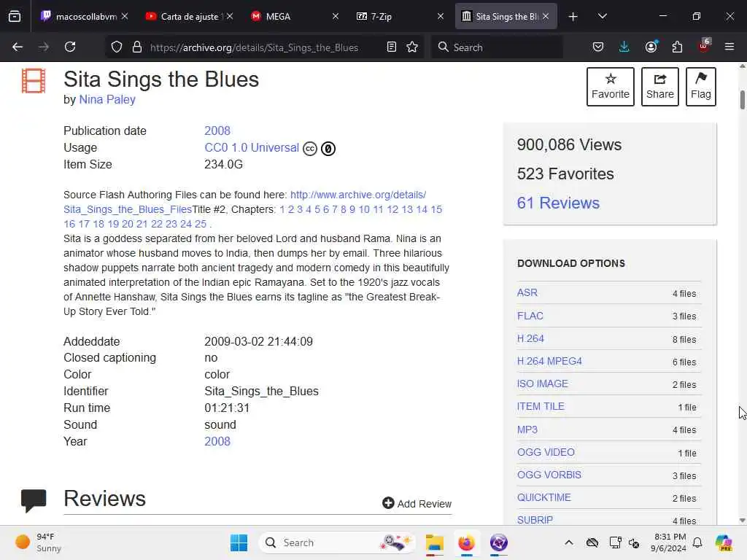Show site security via padlock icon
The width and height of the screenshot is (747, 560).
tap(137, 47)
